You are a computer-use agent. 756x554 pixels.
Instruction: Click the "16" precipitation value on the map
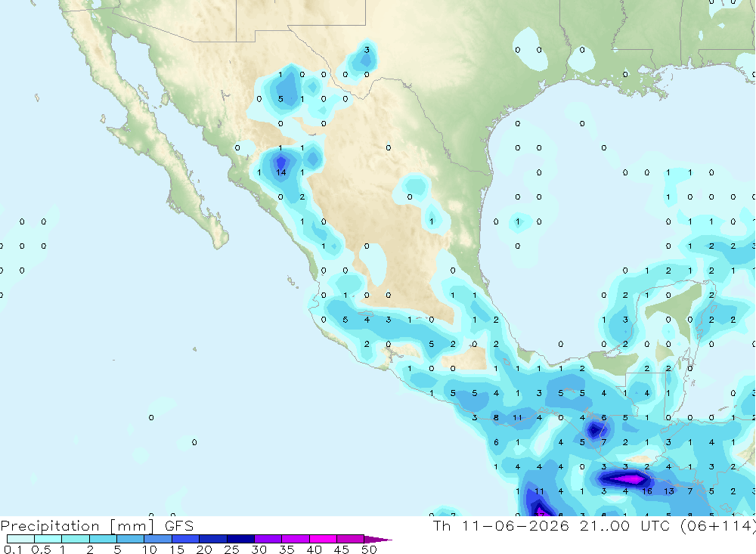(x=647, y=491)
